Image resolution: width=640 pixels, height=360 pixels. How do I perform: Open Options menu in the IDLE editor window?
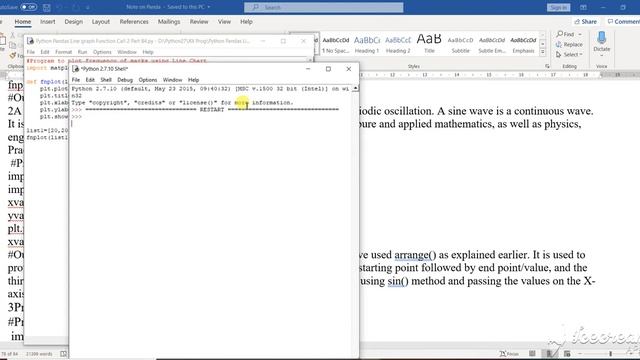tap(102, 52)
